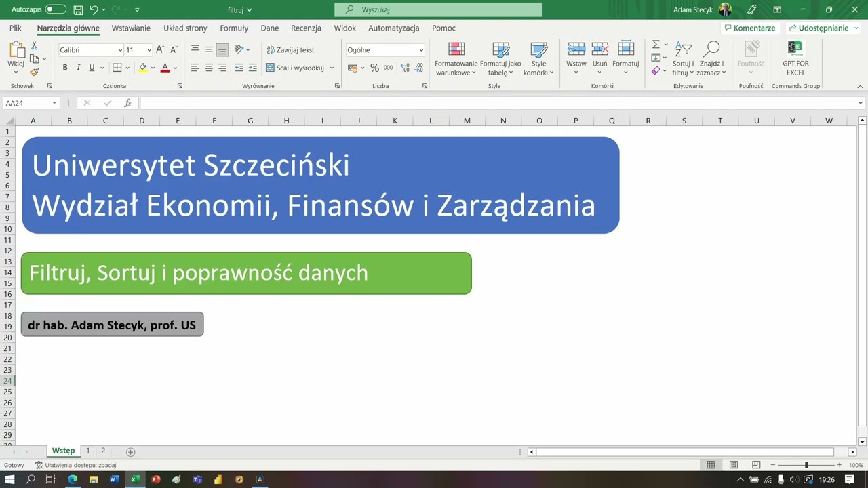Click Ułatwienia dostępu: zbadaj in status bar
The width and height of the screenshot is (868, 488).
pos(75,465)
